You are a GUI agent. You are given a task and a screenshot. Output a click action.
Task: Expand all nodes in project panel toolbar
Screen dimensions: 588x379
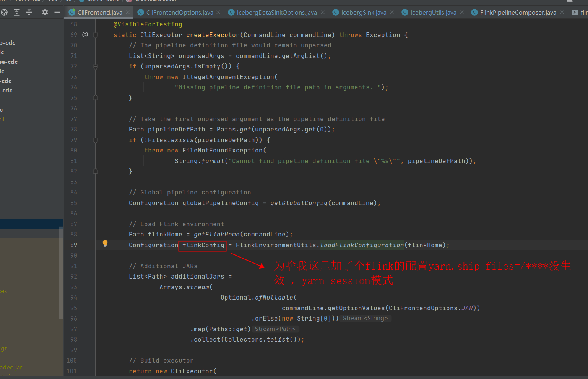[17, 12]
